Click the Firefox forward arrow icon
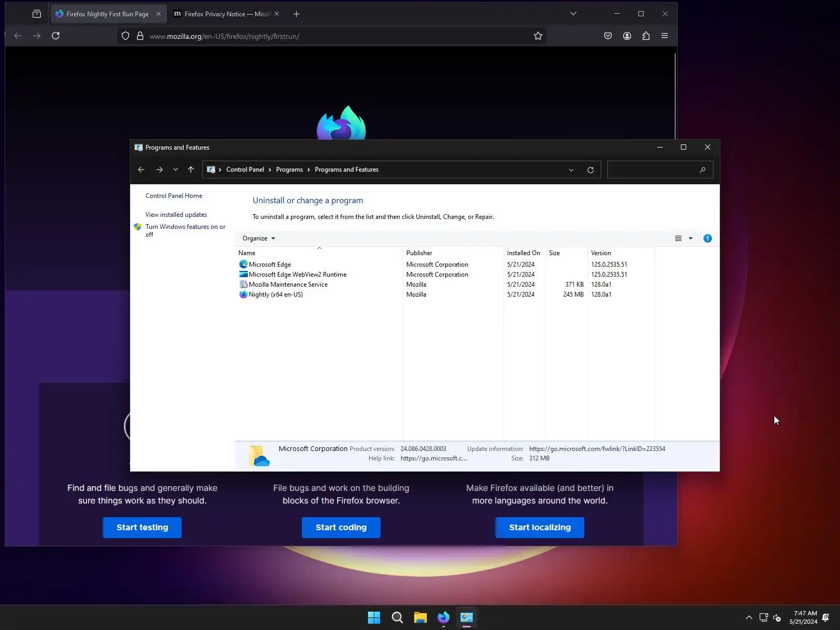The width and height of the screenshot is (840, 630). (37, 36)
